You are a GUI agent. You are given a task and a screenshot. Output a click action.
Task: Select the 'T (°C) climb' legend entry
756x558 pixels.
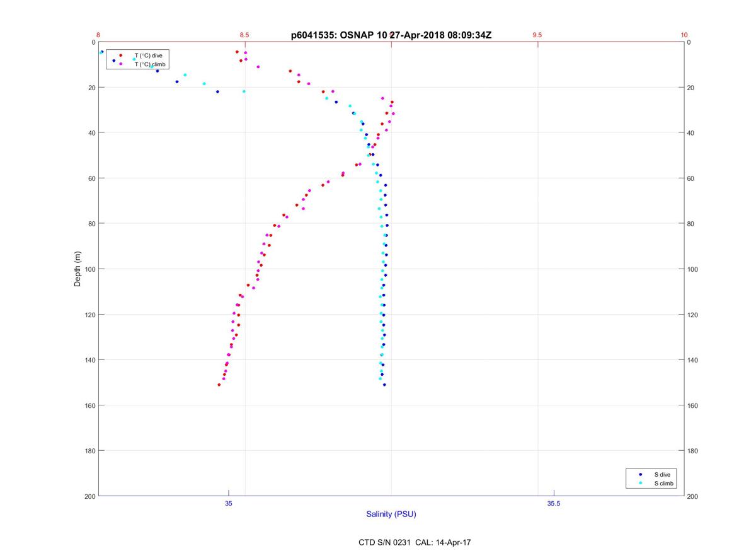[x=150, y=64]
